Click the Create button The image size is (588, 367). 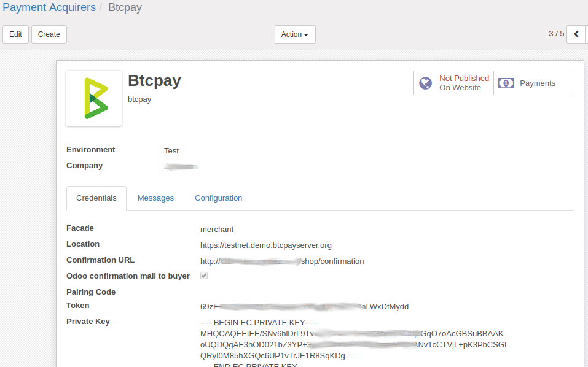pyautogui.click(x=49, y=34)
